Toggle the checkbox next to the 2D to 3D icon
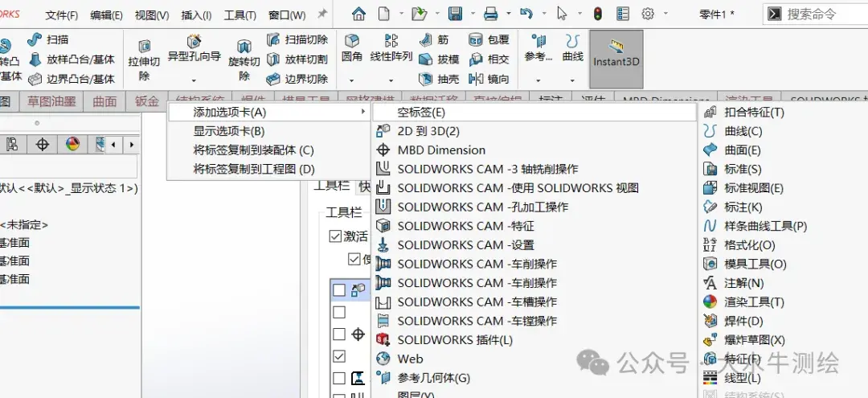 click(x=339, y=289)
